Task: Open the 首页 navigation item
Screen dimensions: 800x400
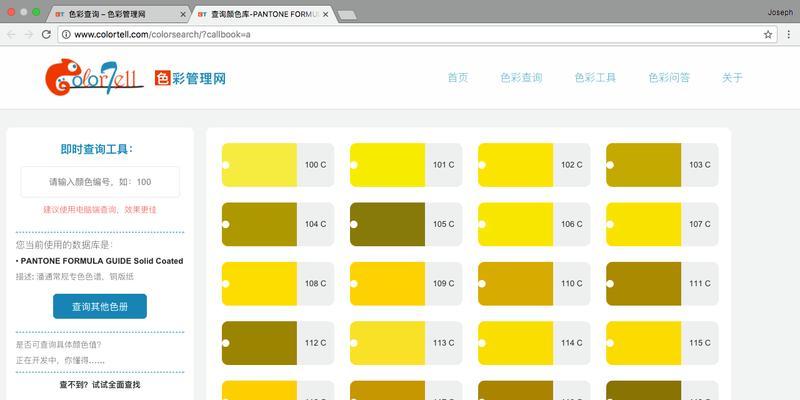Action: coord(458,78)
